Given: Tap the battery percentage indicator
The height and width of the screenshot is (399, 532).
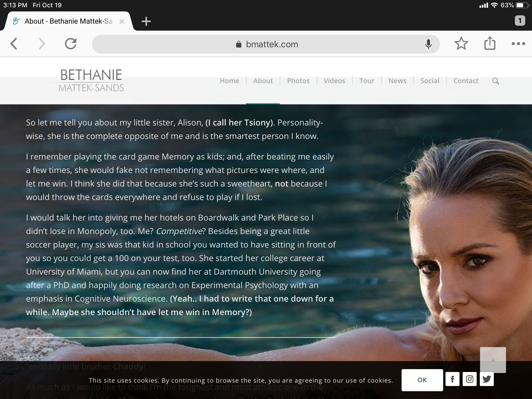Looking at the screenshot, I should (x=507, y=5).
